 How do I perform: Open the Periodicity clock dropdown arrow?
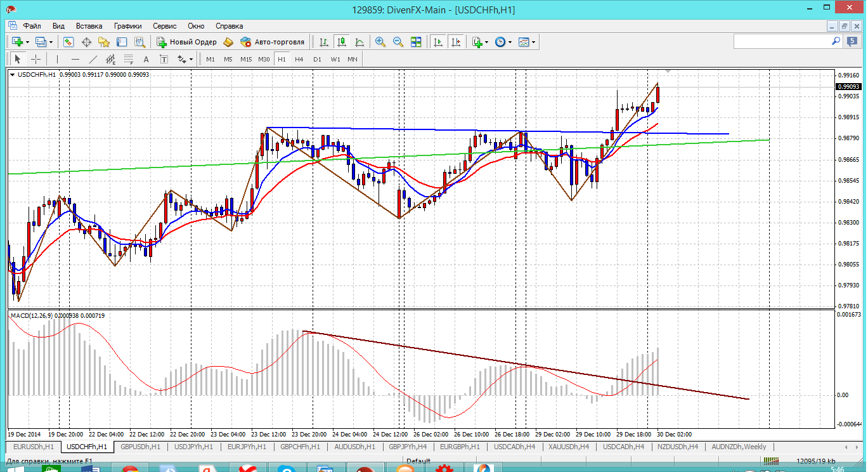510,42
